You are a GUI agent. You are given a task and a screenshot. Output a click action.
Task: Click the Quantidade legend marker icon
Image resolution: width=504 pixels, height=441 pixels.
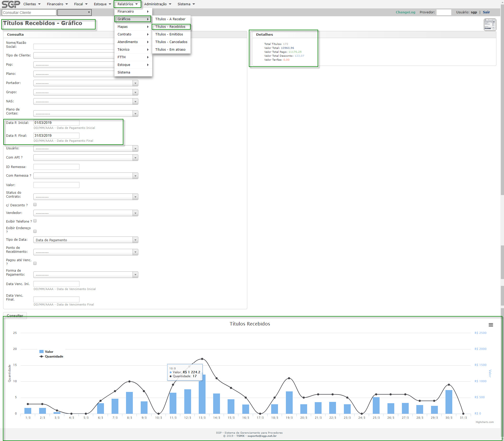tap(41, 356)
